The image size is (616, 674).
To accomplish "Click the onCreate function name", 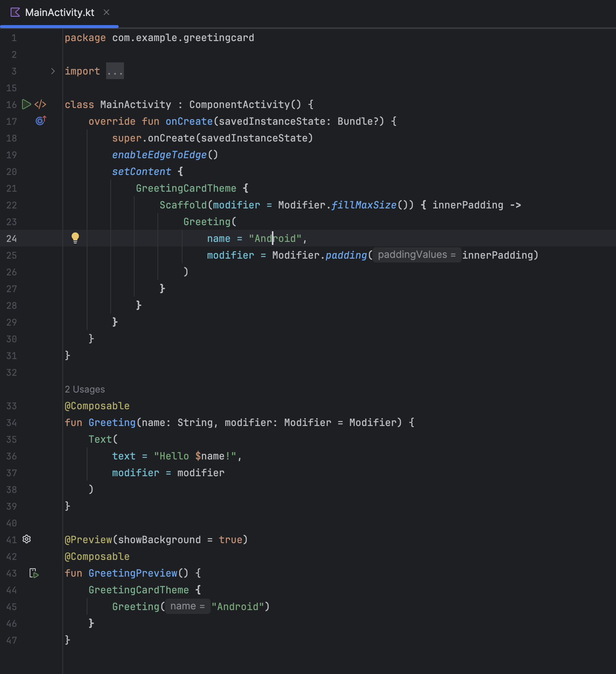I will (189, 121).
